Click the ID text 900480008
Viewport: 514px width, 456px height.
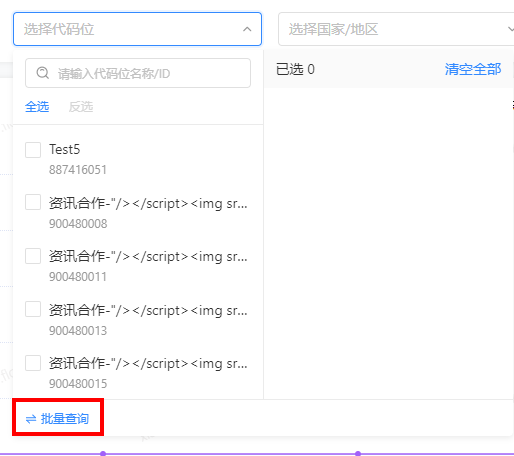[x=78, y=223]
